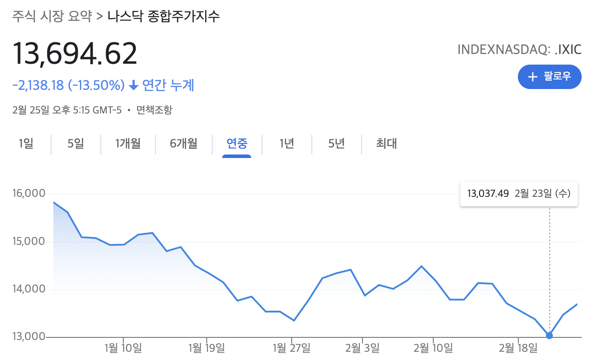Show the 최대 maximum range tab
Image resolution: width=600 pixels, height=364 pixels.
pos(386,144)
